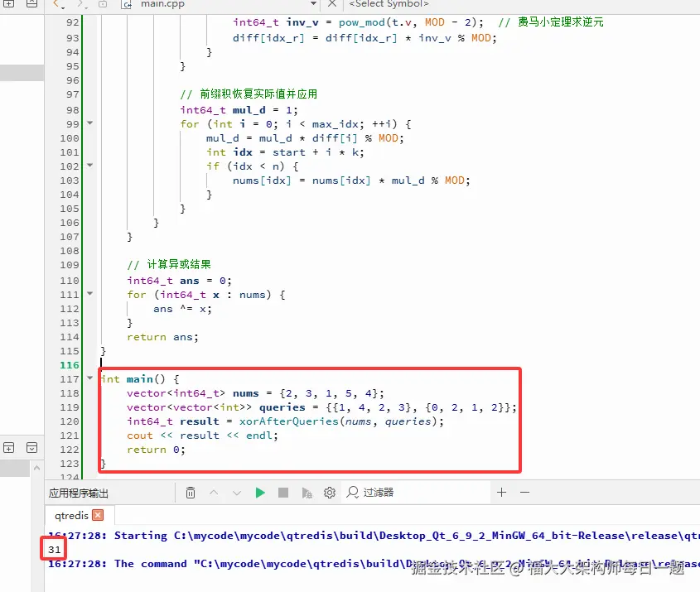700x592 pixels.
Task: Click the filter magnifier icon
Action: (353, 493)
